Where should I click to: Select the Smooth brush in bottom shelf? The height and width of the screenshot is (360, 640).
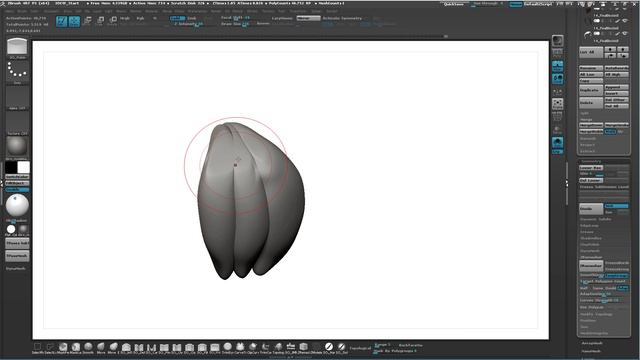[x=88, y=348]
